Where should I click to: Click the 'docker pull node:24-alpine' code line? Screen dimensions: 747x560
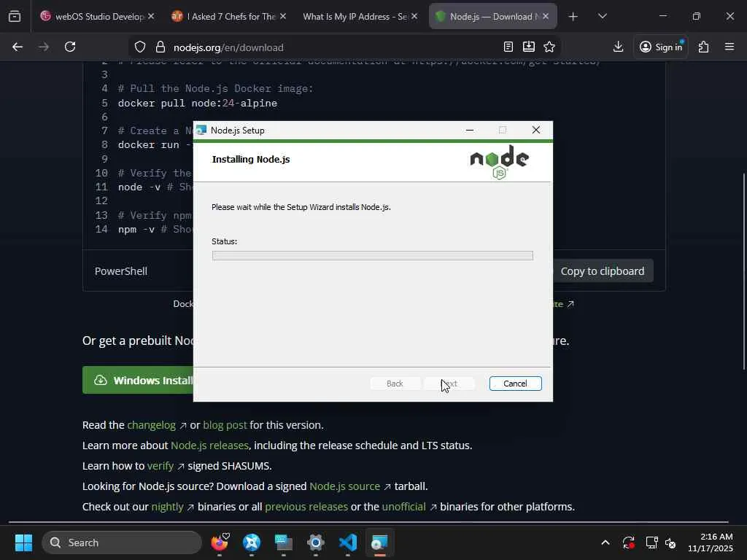197,103
